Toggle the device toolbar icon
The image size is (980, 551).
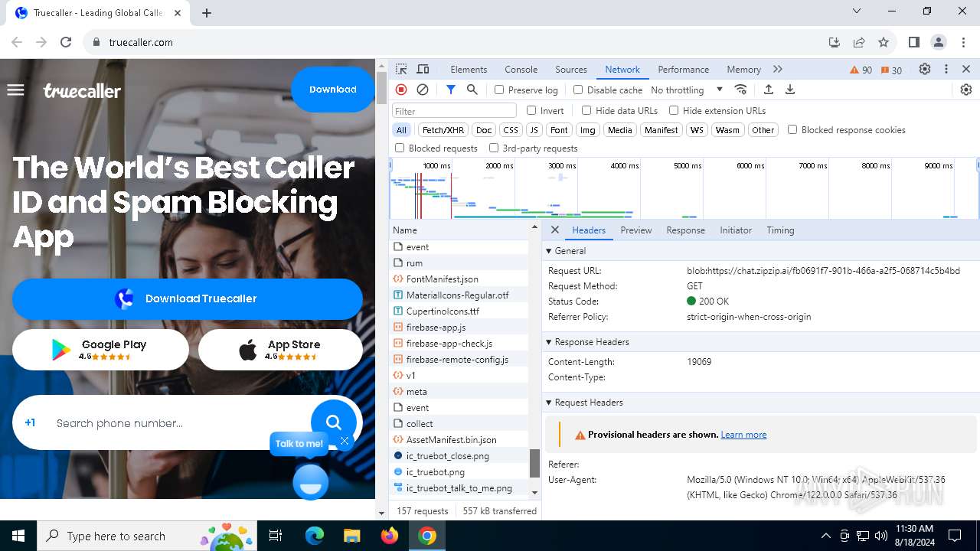click(x=423, y=69)
